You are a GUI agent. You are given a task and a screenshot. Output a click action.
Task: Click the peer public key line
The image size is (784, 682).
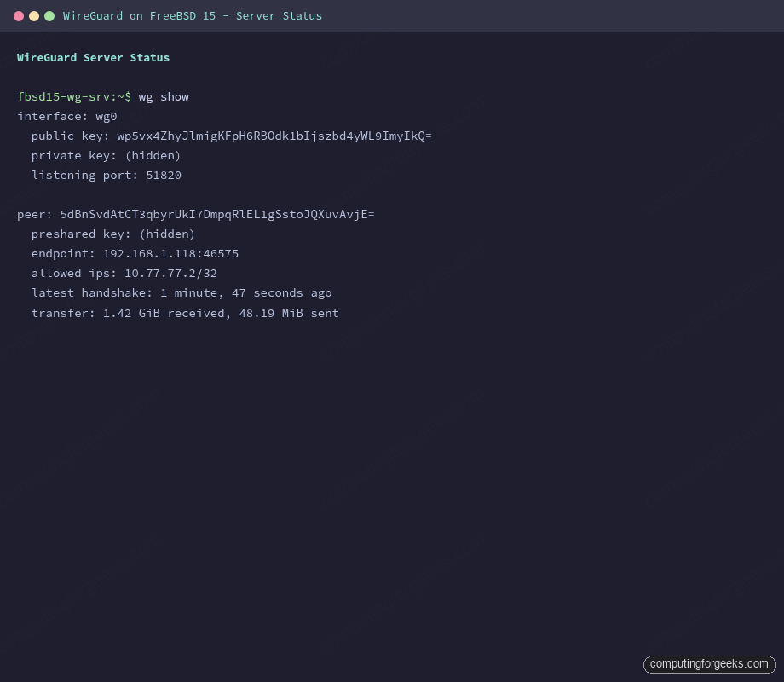(x=196, y=214)
